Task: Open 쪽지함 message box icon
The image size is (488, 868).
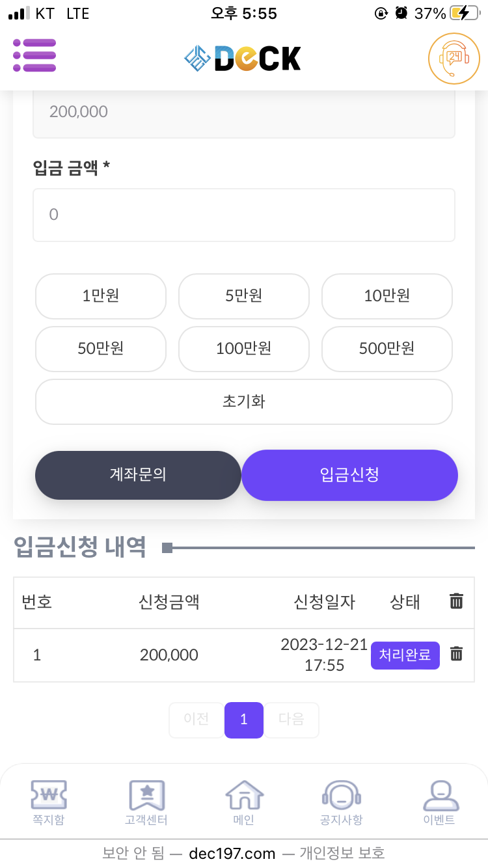Action: pos(49,802)
